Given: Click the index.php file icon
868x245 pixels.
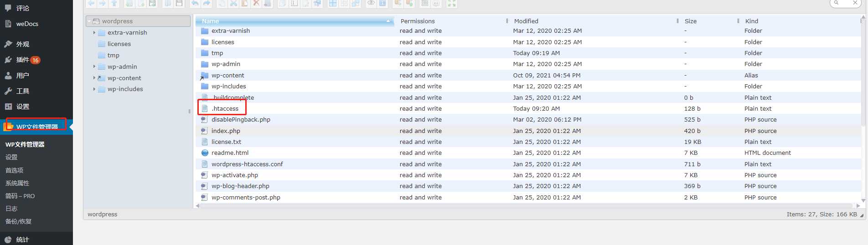Looking at the screenshot, I should [x=205, y=131].
